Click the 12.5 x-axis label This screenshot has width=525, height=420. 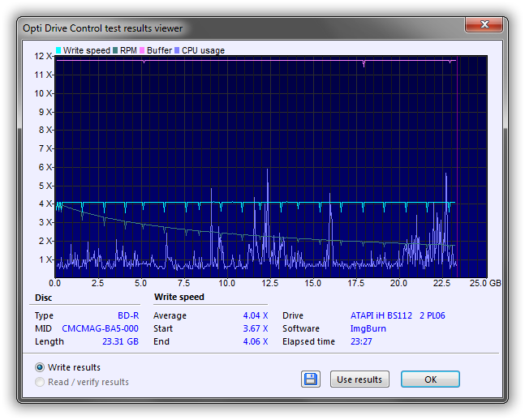[269, 283]
